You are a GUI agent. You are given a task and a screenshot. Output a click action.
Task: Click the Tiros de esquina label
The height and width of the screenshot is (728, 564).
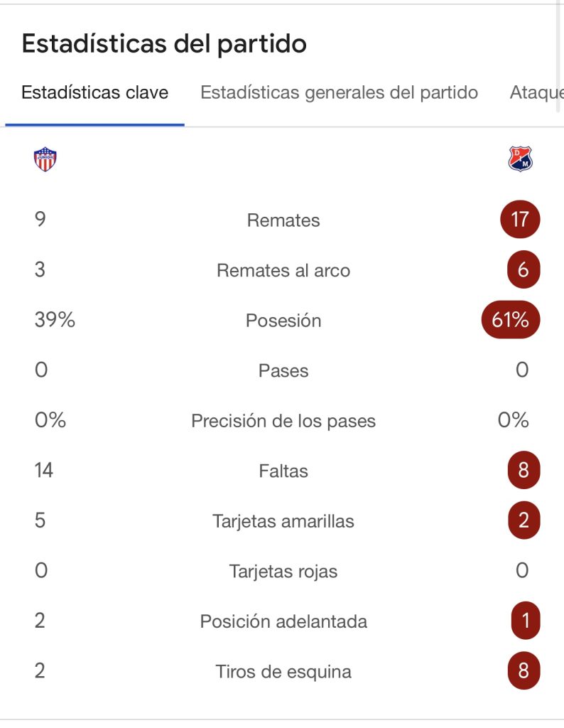coord(283,672)
